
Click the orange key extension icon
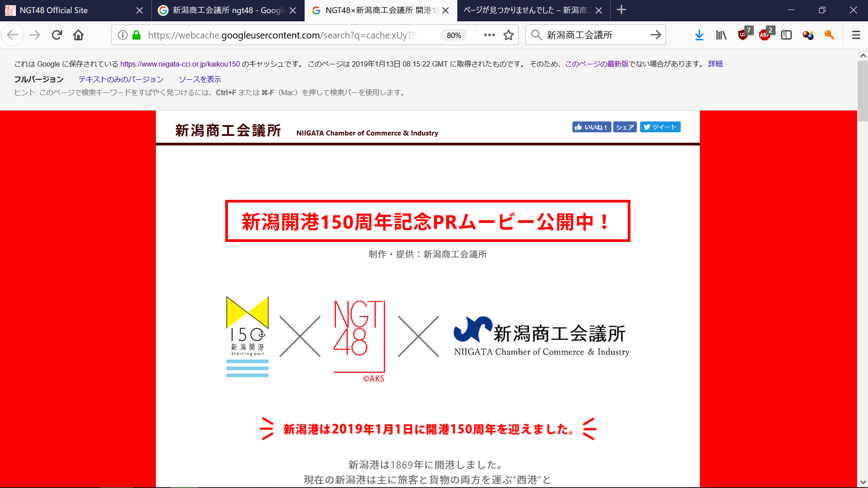[829, 35]
